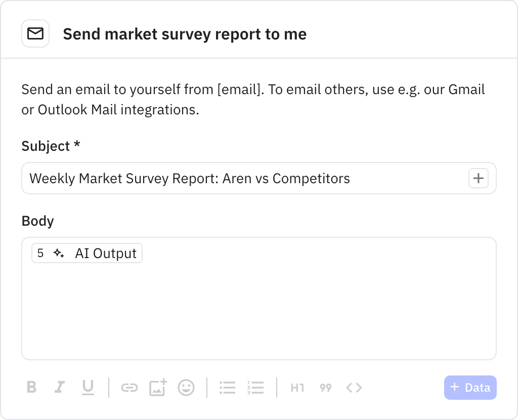Insert an image into the body
This screenshot has width=518, height=420.
(x=158, y=388)
